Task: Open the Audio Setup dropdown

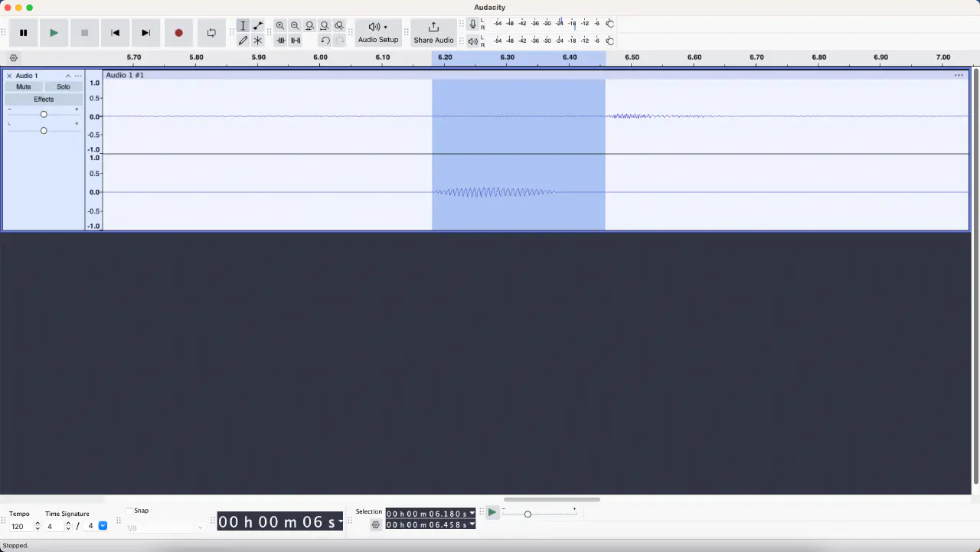Action: point(378,33)
